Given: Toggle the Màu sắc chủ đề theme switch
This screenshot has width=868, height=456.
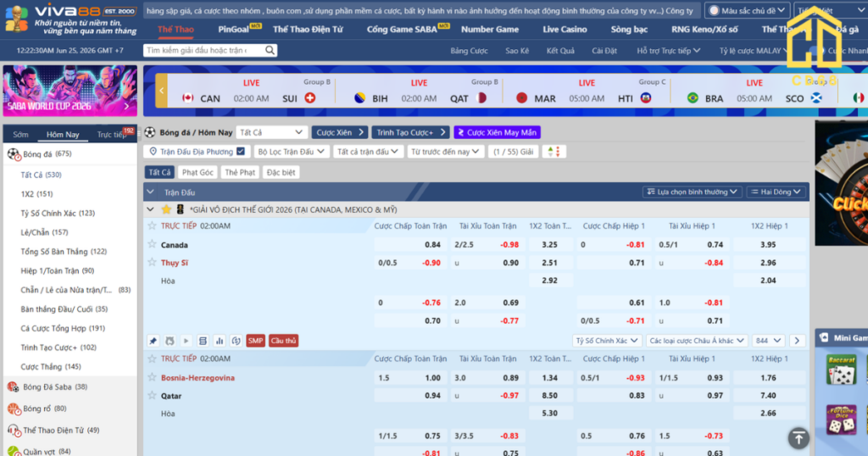Looking at the screenshot, I should (714, 10).
